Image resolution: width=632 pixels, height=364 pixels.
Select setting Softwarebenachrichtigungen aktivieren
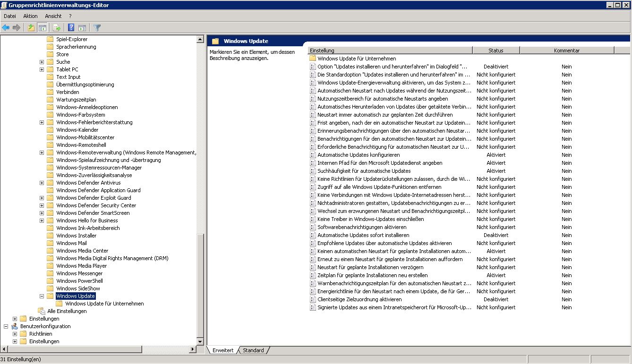362,227
